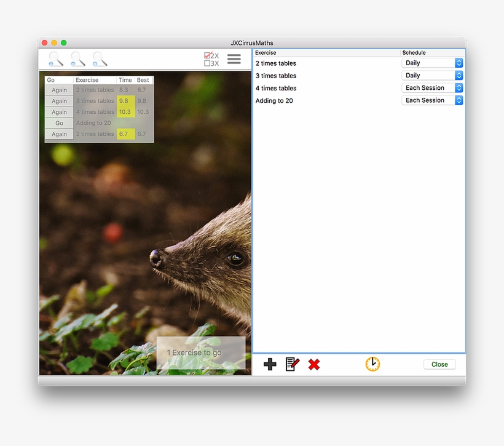Viewport: 504px width, 446px height.
Task: Click the edit exercise notepad icon
Action: 293,364
